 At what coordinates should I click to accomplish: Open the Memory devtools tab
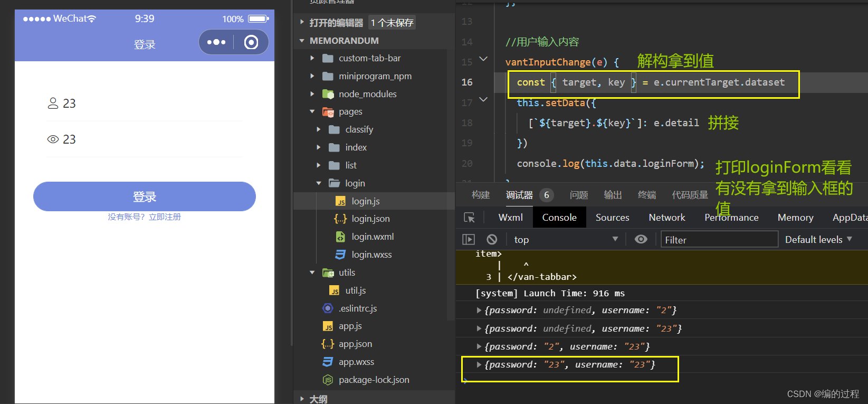click(x=795, y=218)
